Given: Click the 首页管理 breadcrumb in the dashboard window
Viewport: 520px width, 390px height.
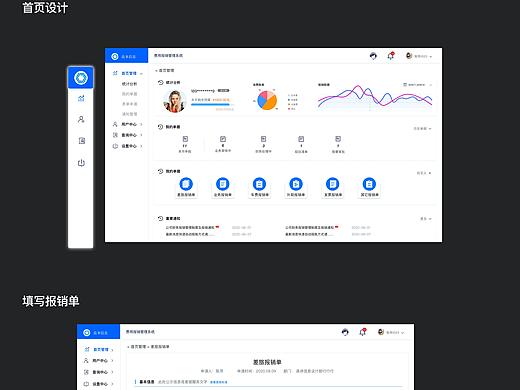Looking at the screenshot, I should pyautogui.click(x=166, y=70).
